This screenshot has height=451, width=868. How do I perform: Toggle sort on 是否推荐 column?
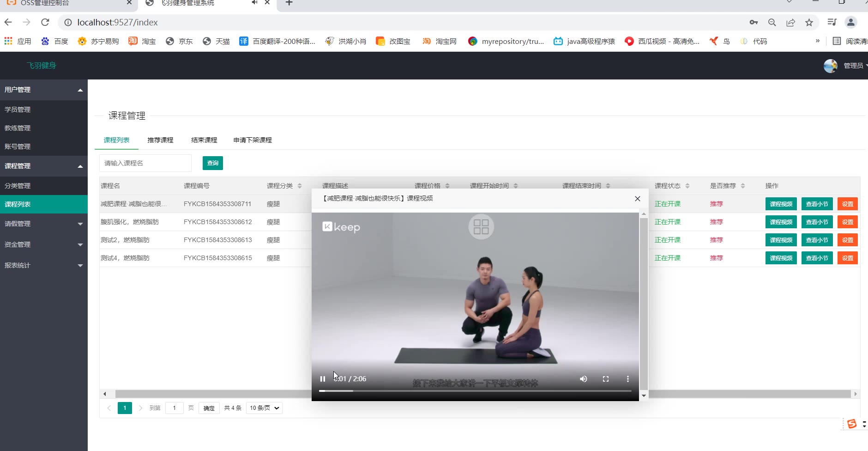(743, 186)
